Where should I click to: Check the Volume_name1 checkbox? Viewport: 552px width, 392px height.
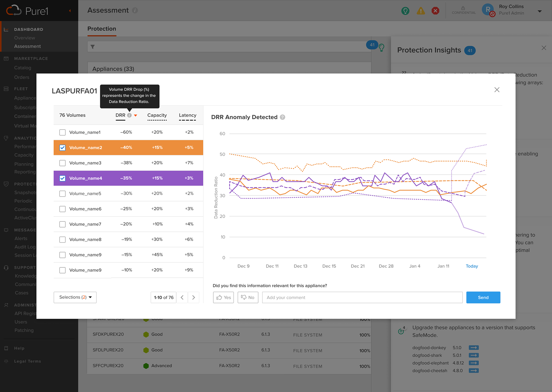point(62,132)
